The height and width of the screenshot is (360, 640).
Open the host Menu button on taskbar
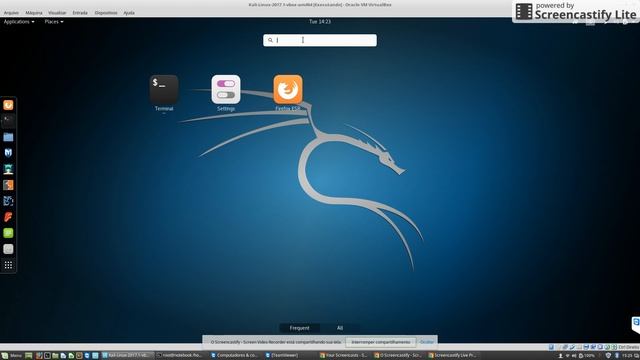[x=12, y=356]
